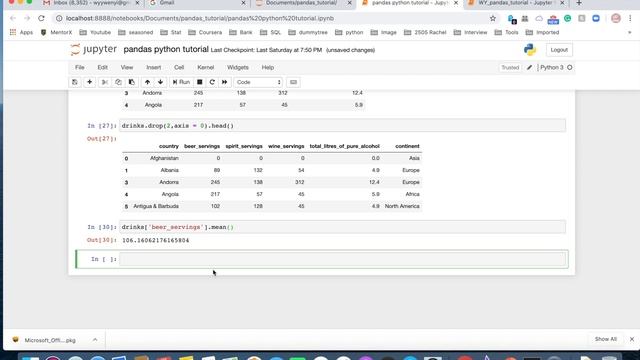Viewport: 640px width, 360px height.
Task: Open a new browser tab plus
Action: tap(579, 3)
